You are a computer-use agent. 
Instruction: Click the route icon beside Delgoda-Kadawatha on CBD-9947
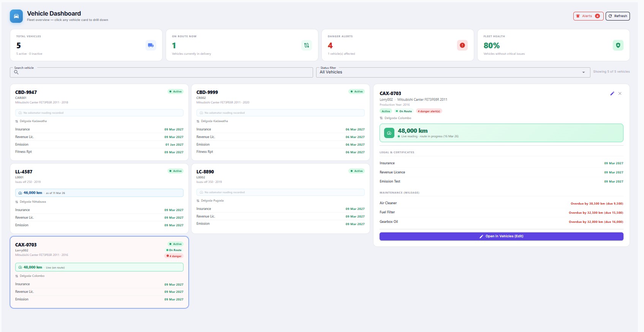(17, 121)
